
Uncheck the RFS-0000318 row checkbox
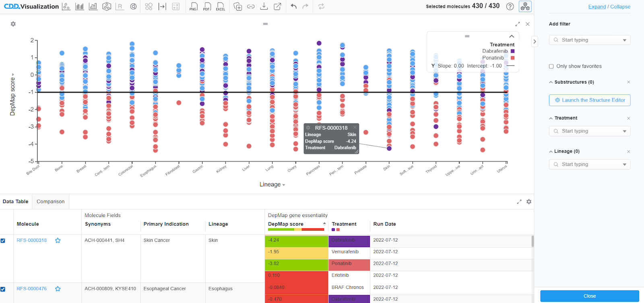tap(3, 241)
